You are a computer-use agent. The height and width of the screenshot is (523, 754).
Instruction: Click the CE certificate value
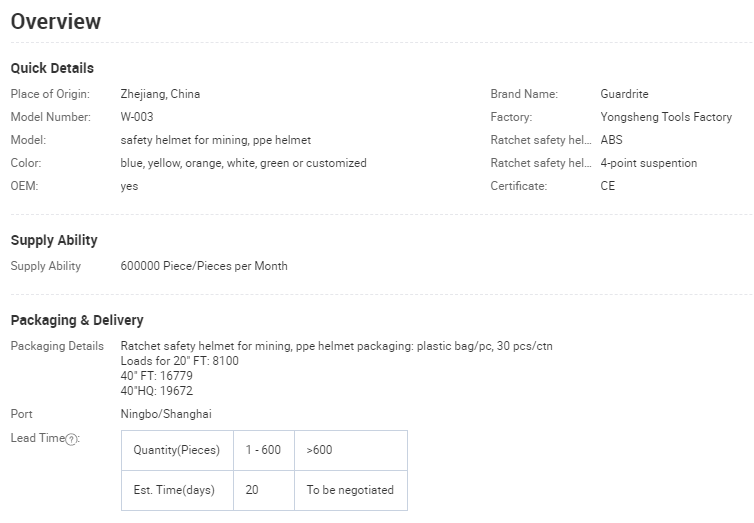608,186
